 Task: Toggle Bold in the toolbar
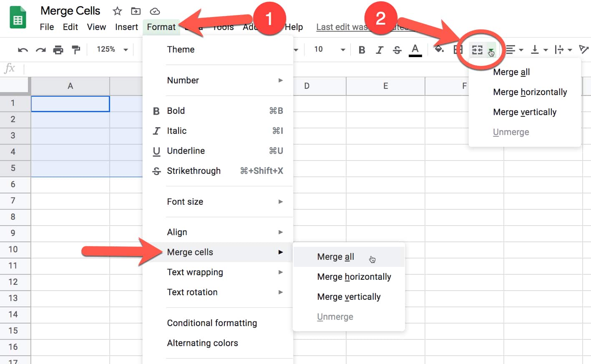pos(362,50)
